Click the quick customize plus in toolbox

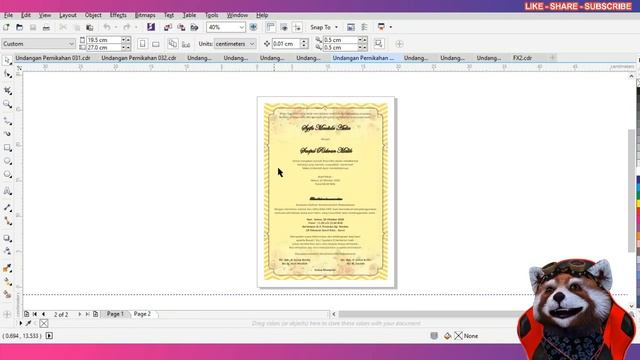point(7,314)
